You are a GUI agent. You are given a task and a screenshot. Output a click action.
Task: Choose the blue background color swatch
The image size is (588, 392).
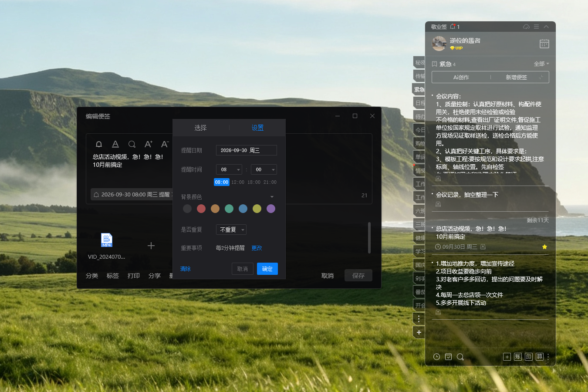pyautogui.click(x=243, y=209)
